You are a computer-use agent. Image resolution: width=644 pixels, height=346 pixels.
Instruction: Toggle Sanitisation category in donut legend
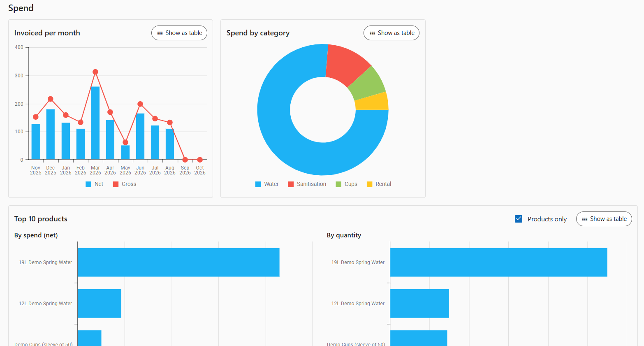click(x=307, y=184)
